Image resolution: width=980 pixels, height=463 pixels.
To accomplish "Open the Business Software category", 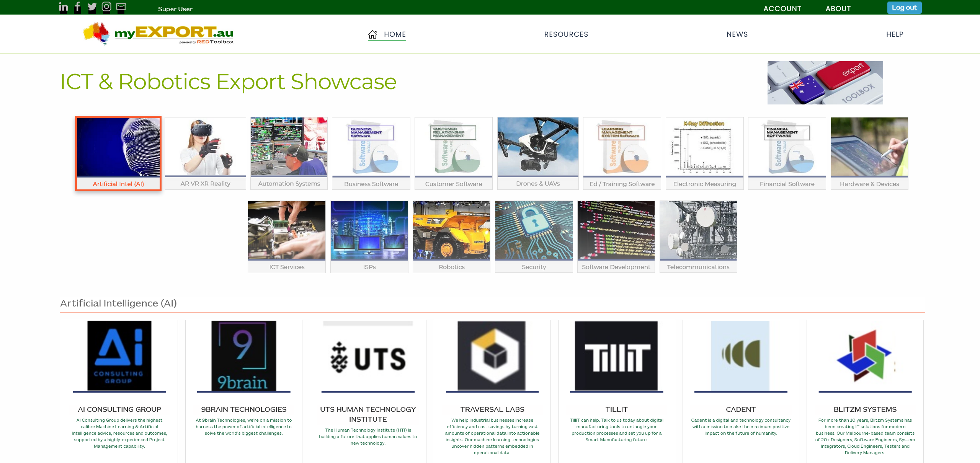I will (371, 153).
